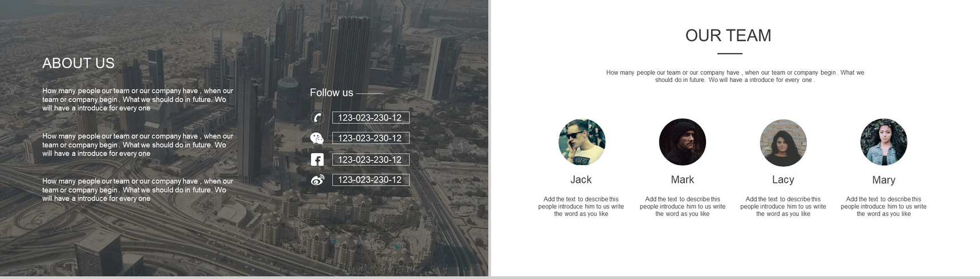Click the number box beside the Facebook icon

point(370,159)
